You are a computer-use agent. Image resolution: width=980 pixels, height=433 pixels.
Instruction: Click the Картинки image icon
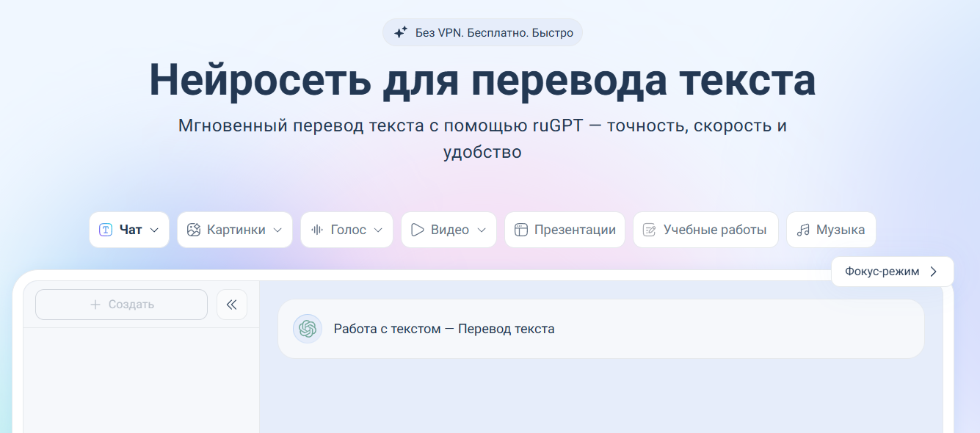pos(194,230)
